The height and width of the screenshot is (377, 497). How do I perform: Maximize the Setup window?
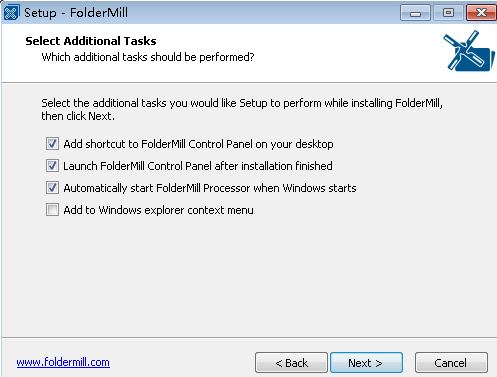coord(448,13)
